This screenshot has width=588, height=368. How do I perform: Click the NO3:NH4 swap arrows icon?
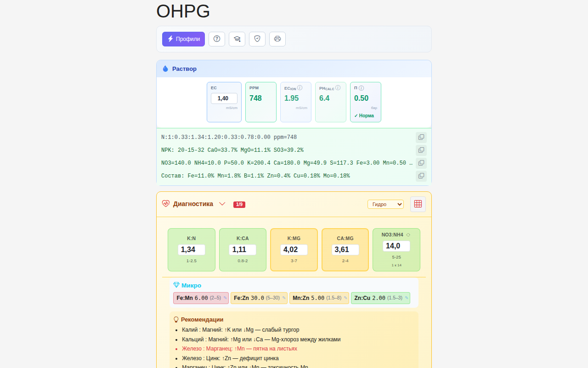[x=408, y=235]
